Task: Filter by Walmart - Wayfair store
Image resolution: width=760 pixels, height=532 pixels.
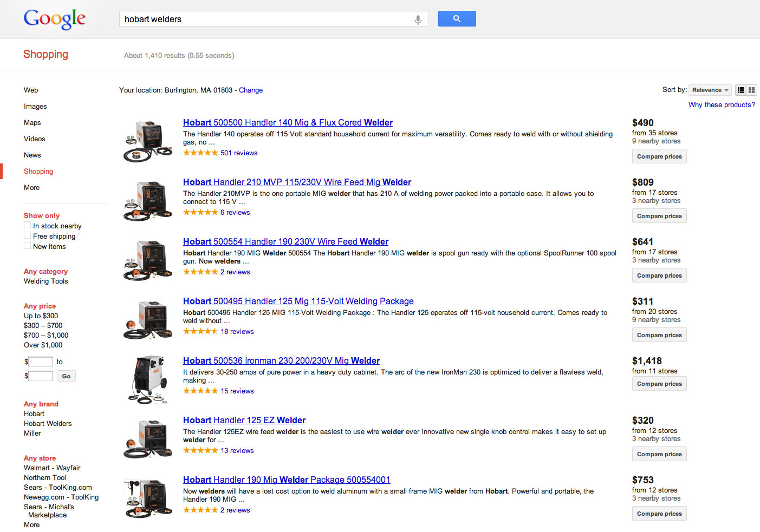Action: pyautogui.click(x=52, y=468)
